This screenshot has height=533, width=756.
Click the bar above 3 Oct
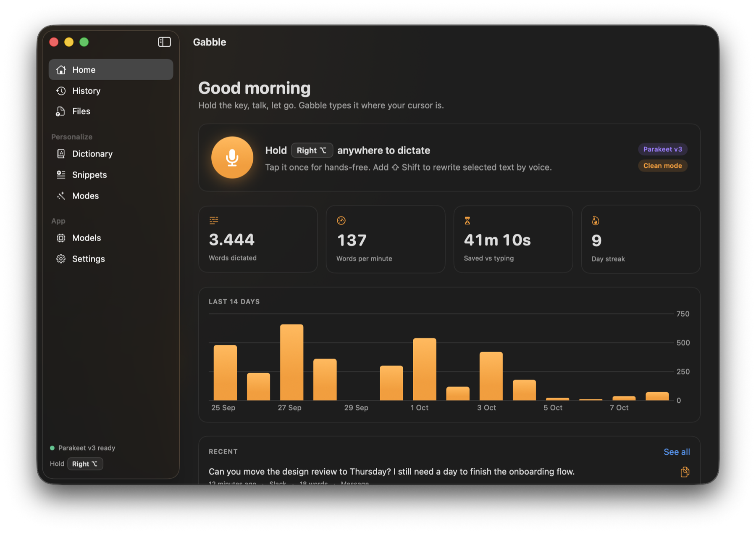pos(491,376)
